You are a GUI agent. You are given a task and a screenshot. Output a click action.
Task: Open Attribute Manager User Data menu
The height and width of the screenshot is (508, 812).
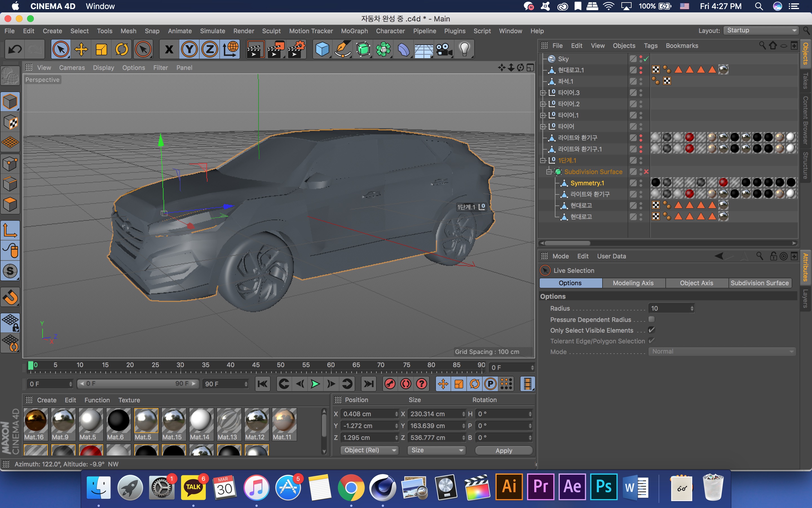click(x=611, y=256)
